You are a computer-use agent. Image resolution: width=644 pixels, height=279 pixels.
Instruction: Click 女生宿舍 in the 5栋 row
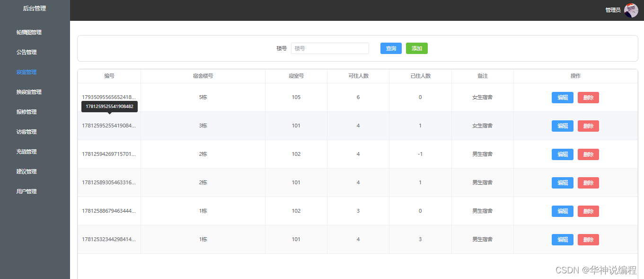coord(483,97)
